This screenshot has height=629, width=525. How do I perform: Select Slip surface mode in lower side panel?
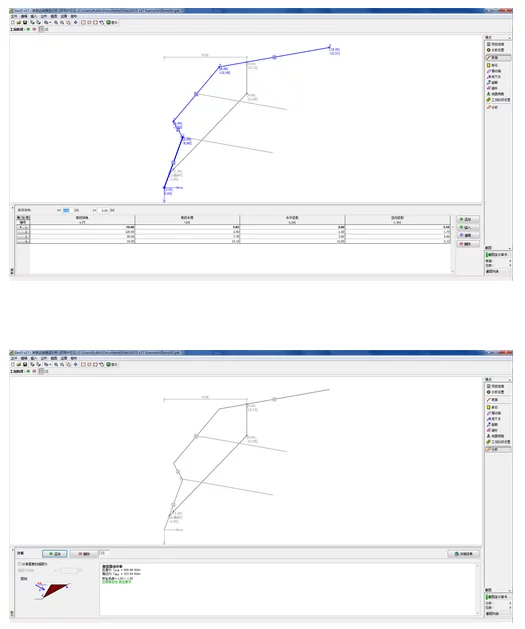(x=497, y=413)
